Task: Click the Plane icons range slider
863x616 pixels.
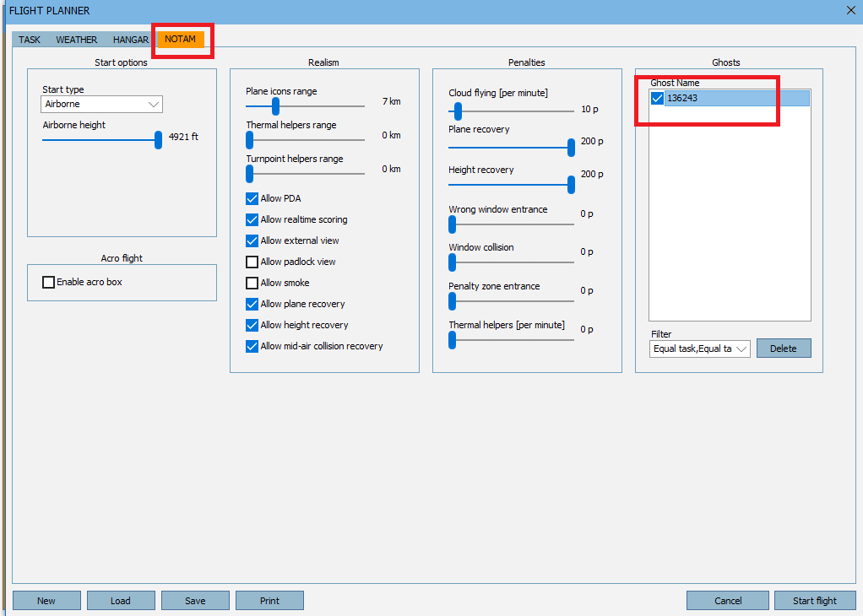Action: (x=274, y=106)
